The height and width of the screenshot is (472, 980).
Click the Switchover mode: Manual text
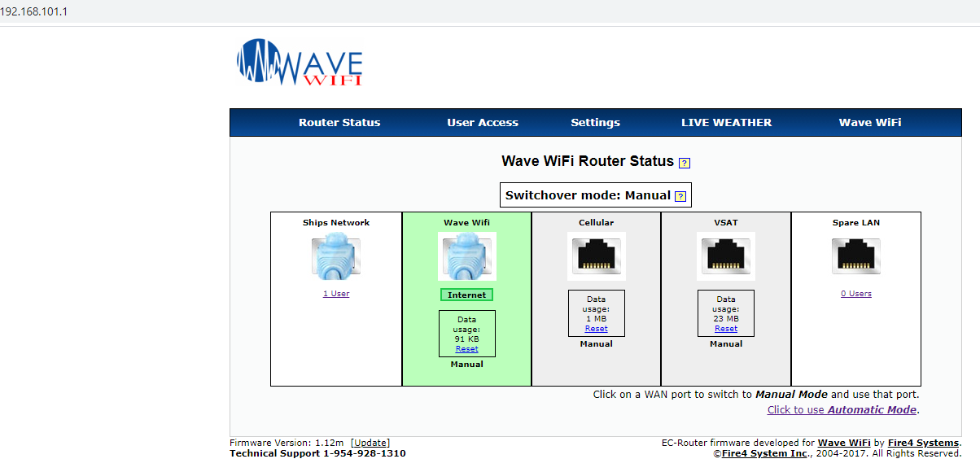[588, 195]
